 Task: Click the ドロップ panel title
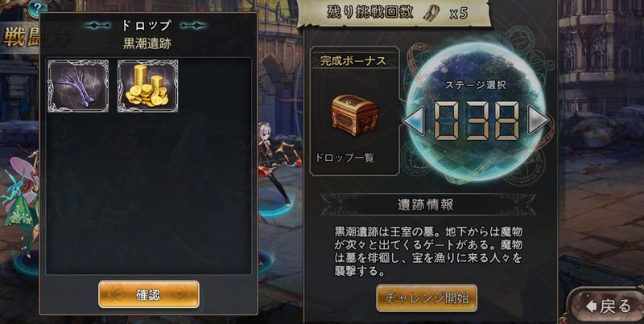tap(147, 26)
